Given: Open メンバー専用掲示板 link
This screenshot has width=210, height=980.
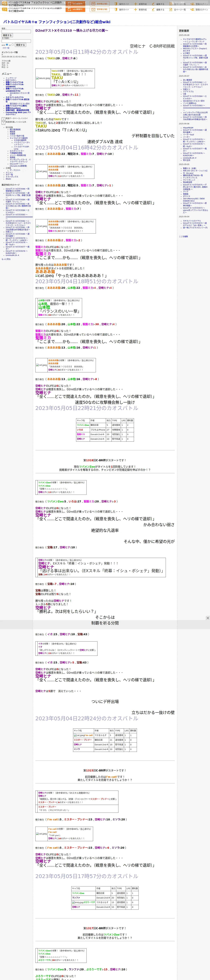Looking at the screenshot, I should [18, 155].
